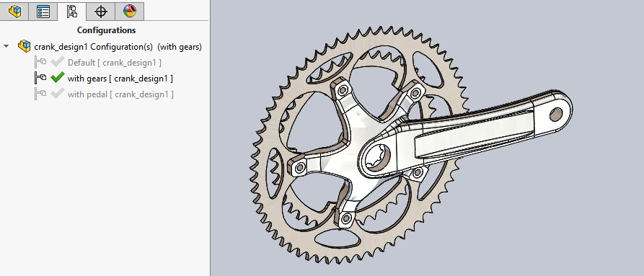Viewport: 644px width, 276px height.
Task: Select the ConfigurationManager tab icon
Action: [x=72, y=11]
